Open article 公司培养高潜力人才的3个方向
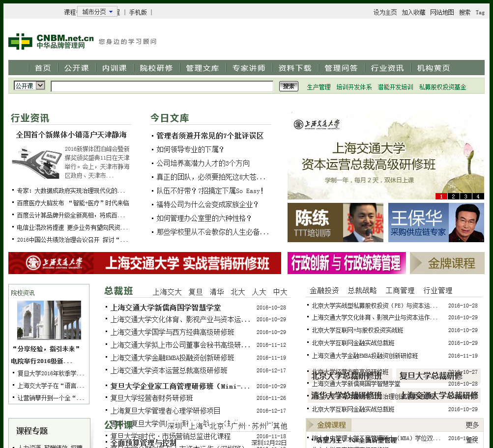The height and width of the screenshot is (448, 493). pyautogui.click(x=203, y=164)
